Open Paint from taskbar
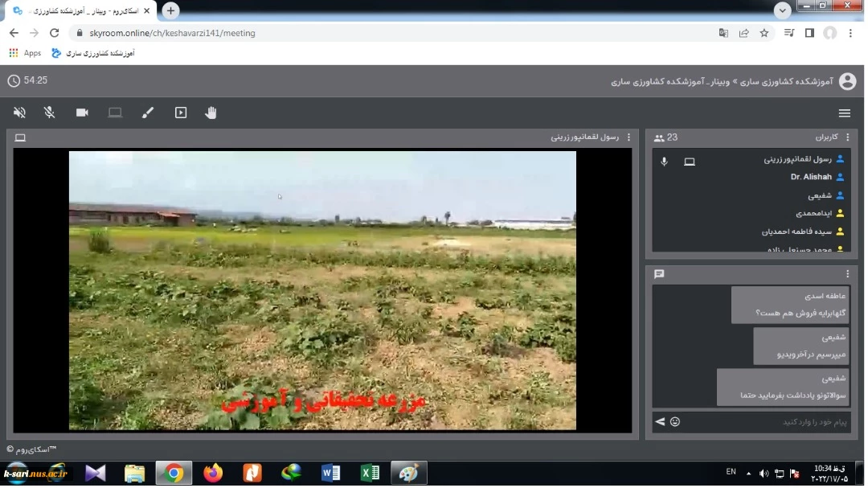This screenshot has width=868, height=488. click(x=409, y=474)
